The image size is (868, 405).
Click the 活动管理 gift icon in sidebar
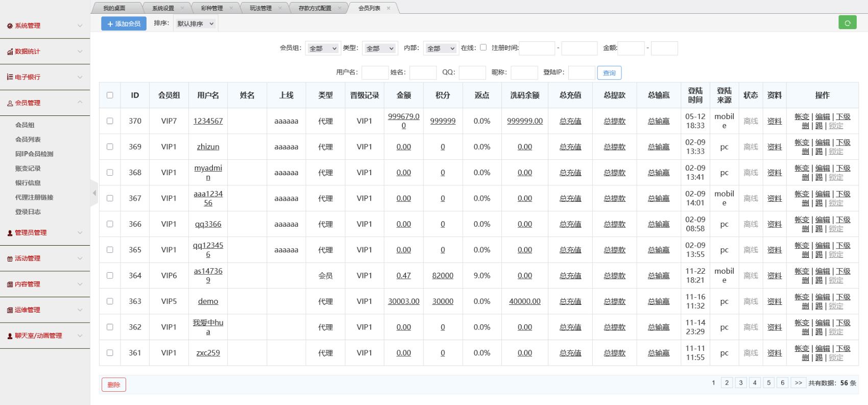10,259
